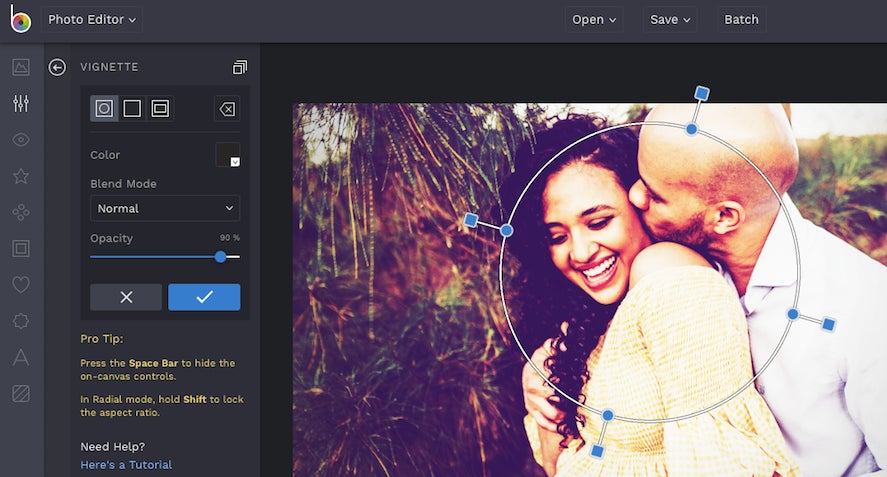Select the radial (circle) vignette shape
This screenshot has width=887, height=477.
[104, 109]
